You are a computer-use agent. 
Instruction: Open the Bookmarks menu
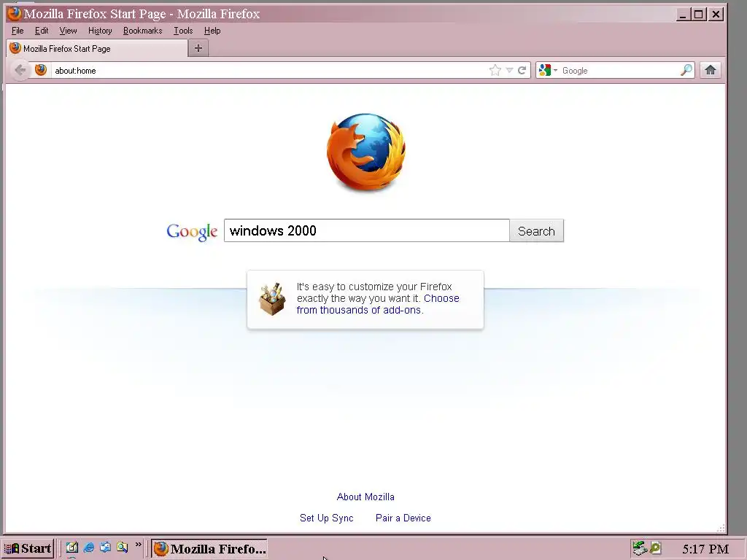(x=142, y=31)
